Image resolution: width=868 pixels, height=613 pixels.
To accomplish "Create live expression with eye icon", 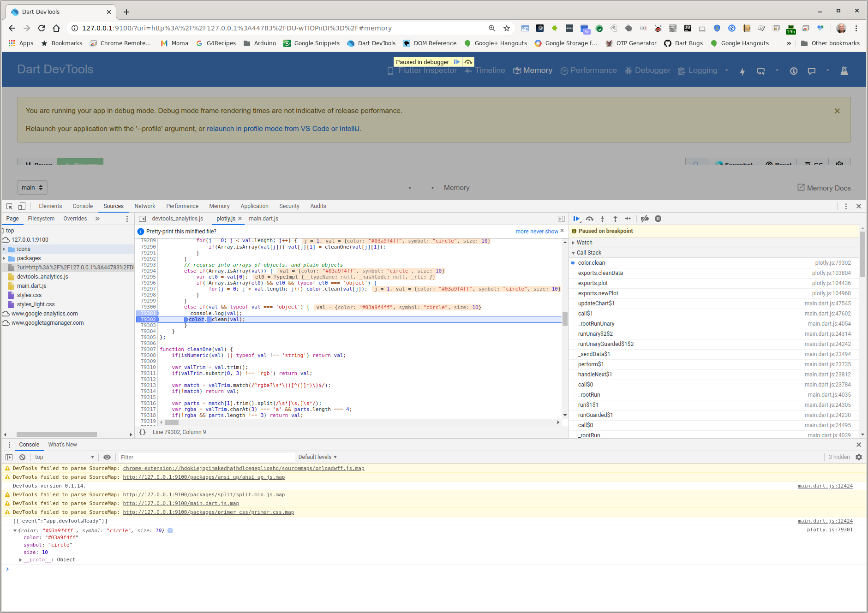I will click(x=107, y=457).
